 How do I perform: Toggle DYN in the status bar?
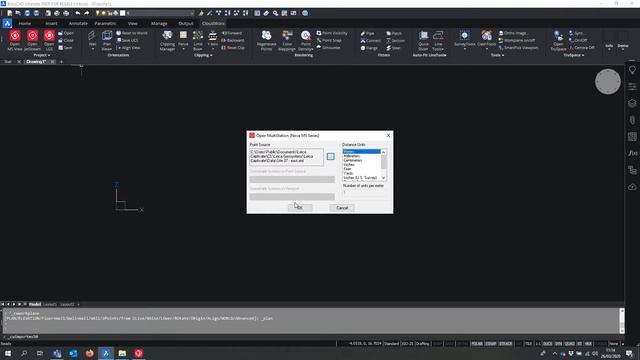click(x=558, y=344)
